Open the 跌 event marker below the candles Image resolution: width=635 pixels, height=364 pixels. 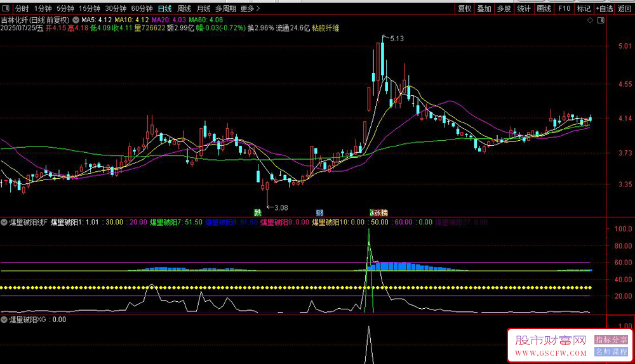point(258,212)
